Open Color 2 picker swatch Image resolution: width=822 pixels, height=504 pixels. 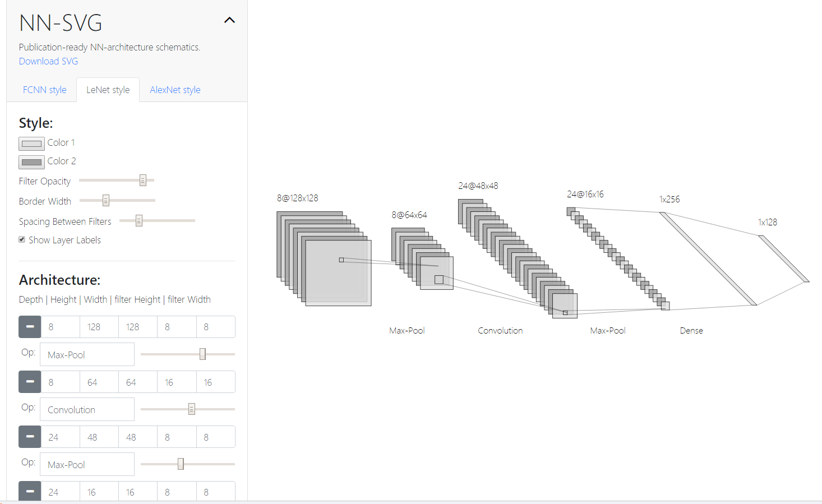click(31, 162)
